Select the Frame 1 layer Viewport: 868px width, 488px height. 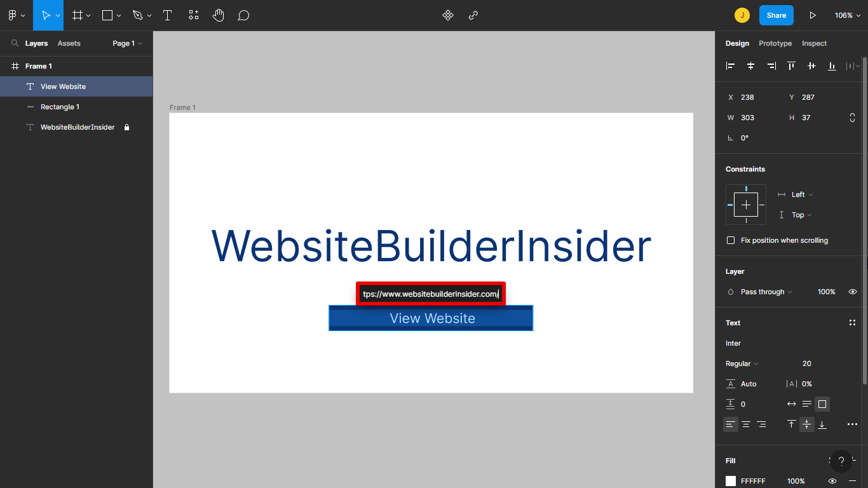[x=76, y=66]
